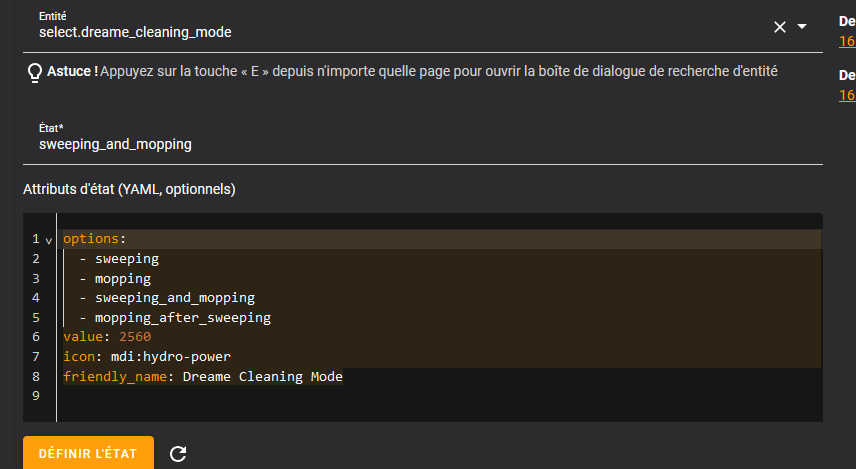The height and width of the screenshot is (469, 856).
Task: Click the lightbulb tip icon
Action: pyautogui.click(x=34, y=72)
